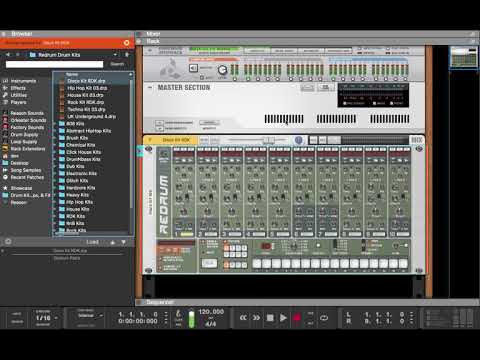Expand the Abstract HipHop Kits folder
Viewport: 480px width, 360px height.
click(x=55, y=131)
